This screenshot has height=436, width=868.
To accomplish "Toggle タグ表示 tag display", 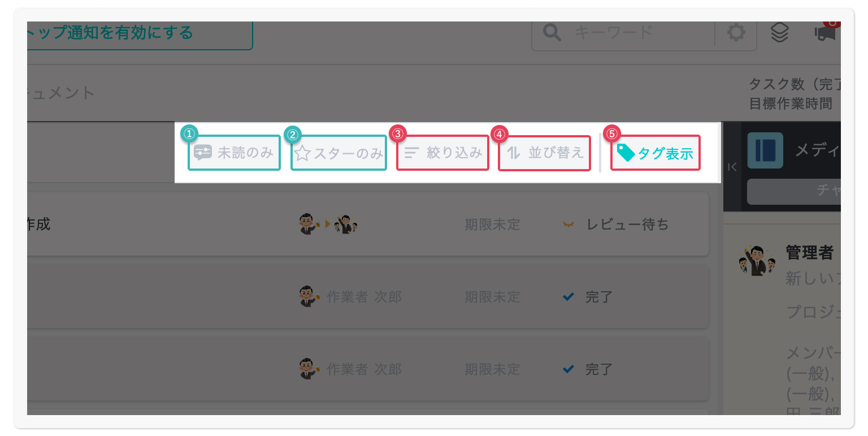I will pos(656,153).
